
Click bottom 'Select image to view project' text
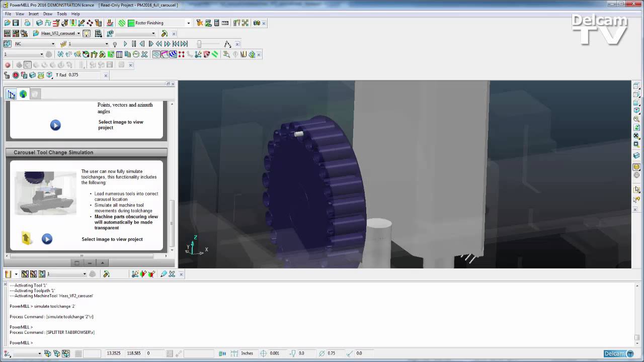pos(112,239)
